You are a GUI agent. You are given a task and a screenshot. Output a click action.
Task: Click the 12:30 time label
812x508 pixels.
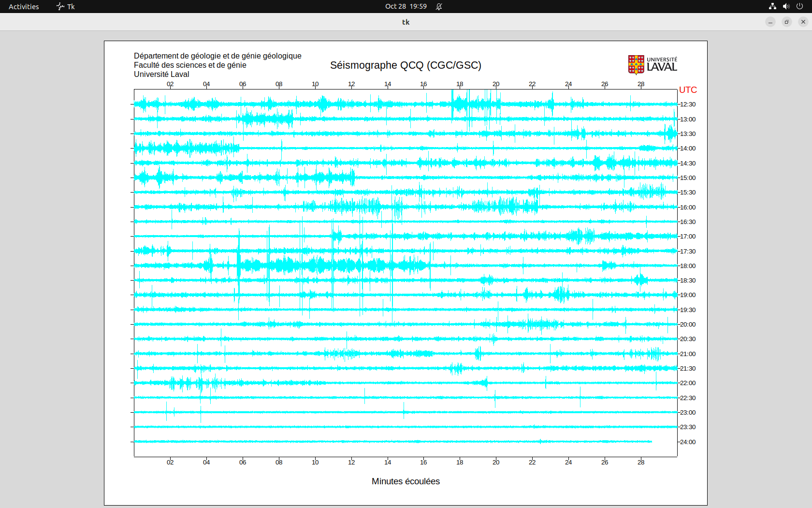tap(688, 105)
